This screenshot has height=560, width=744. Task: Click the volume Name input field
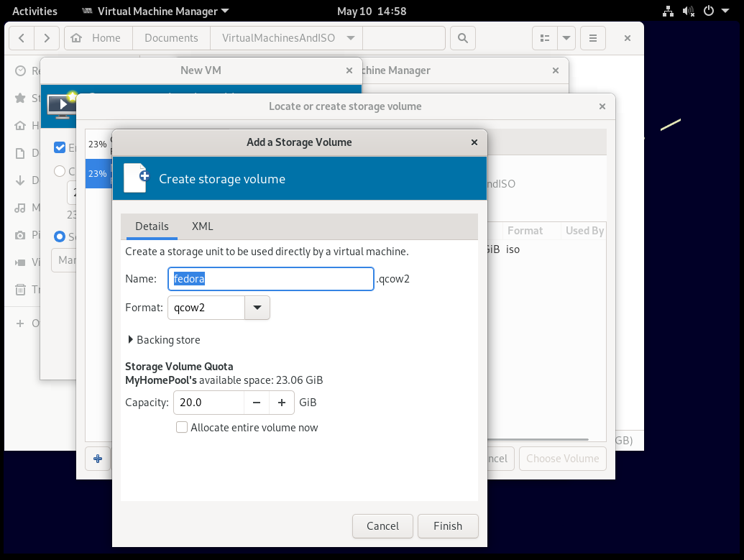click(x=270, y=279)
